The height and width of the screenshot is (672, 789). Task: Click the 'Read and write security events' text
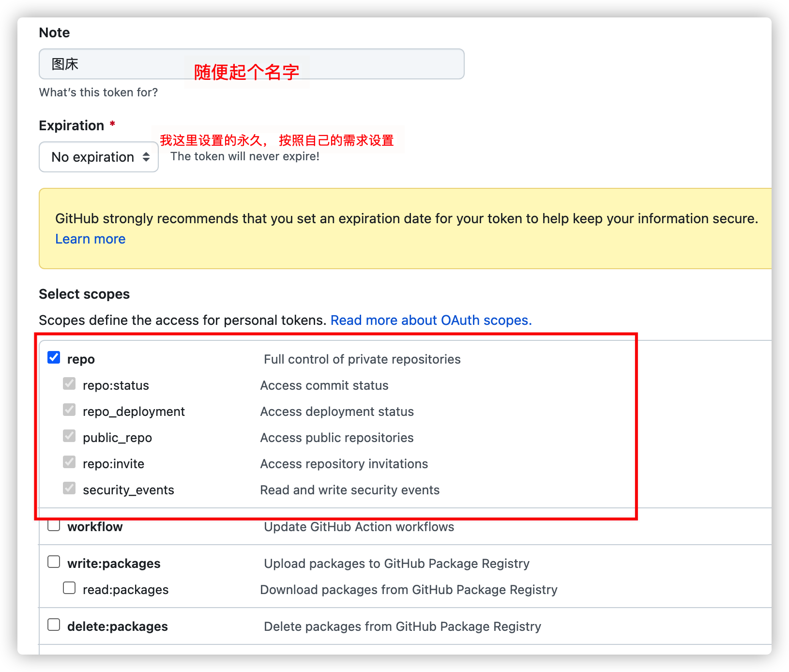point(350,490)
